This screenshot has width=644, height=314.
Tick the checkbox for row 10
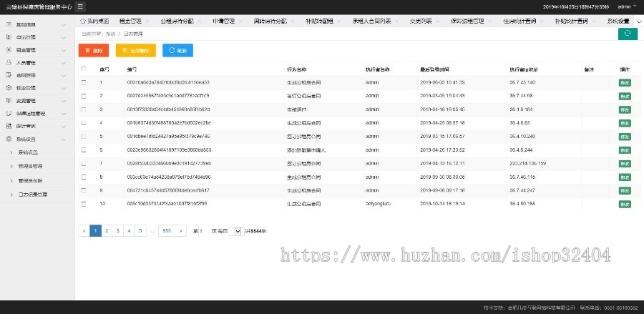[x=84, y=204]
